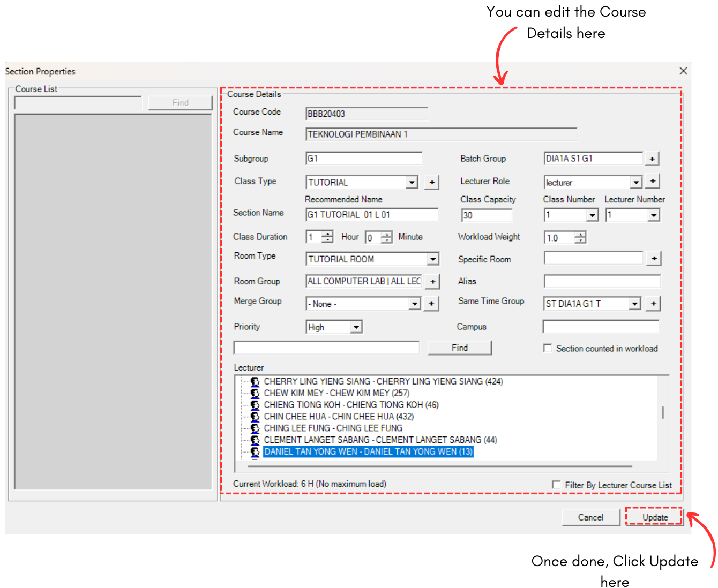Open the Class Type dropdown
The image size is (718, 588).
pyautogui.click(x=412, y=183)
